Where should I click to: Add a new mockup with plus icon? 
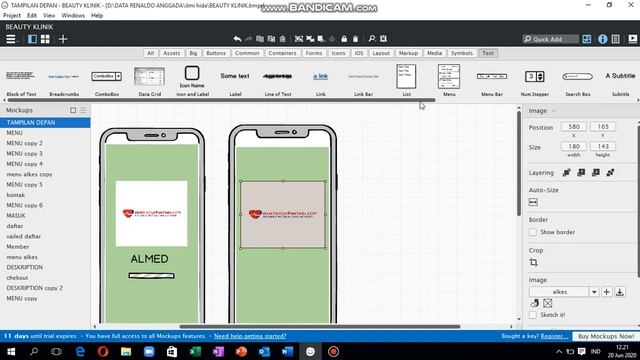click(x=63, y=39)
